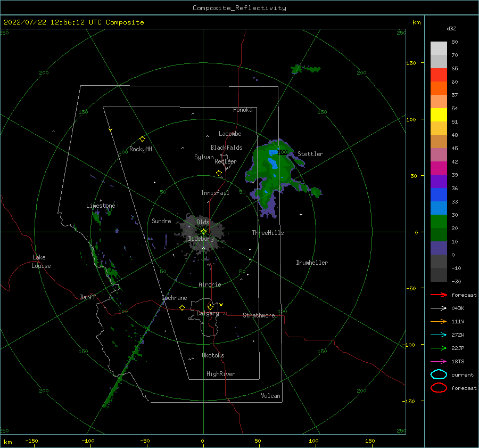Click the Okotoks label

tap(213, 355)
